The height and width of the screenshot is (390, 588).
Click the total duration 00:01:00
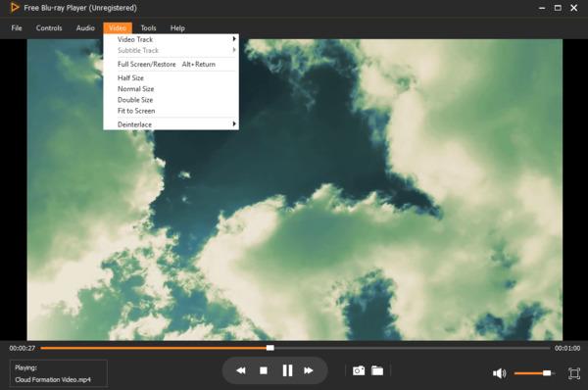tap(567, 349)
